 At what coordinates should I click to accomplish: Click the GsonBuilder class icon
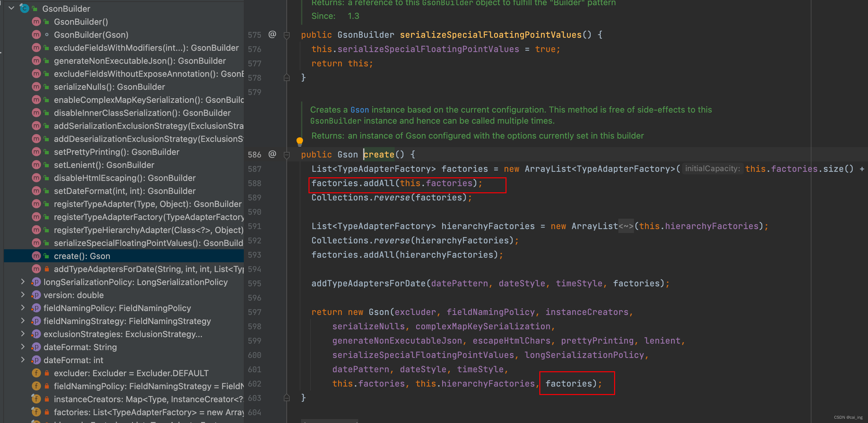coord(24,8)
